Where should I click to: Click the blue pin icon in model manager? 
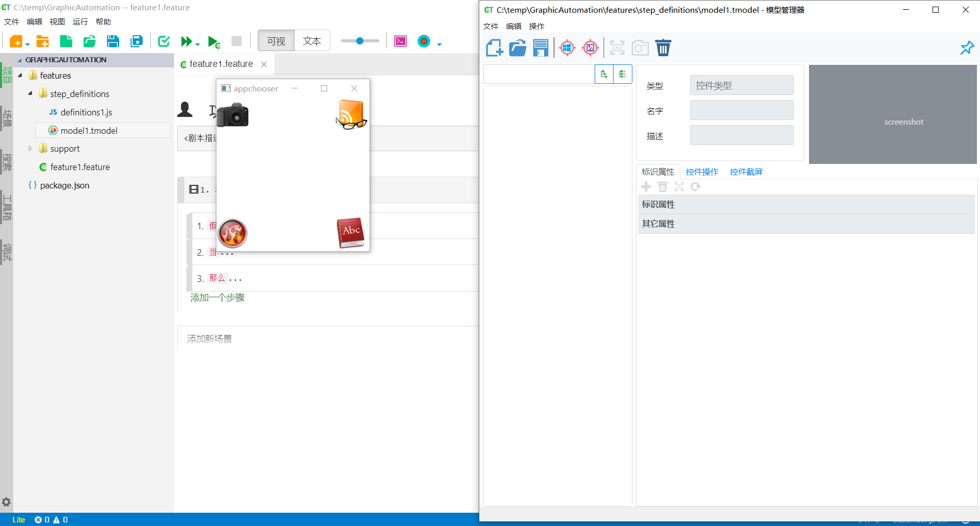tap(967, 48)
